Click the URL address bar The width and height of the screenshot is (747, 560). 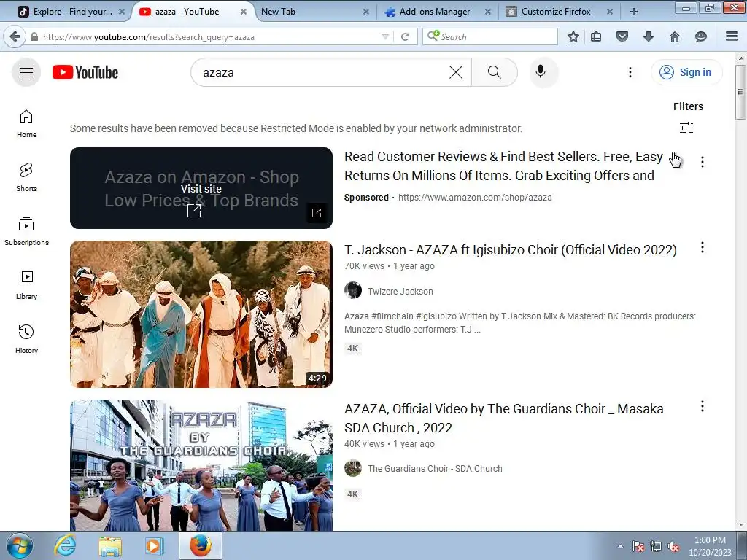point(205,36)
